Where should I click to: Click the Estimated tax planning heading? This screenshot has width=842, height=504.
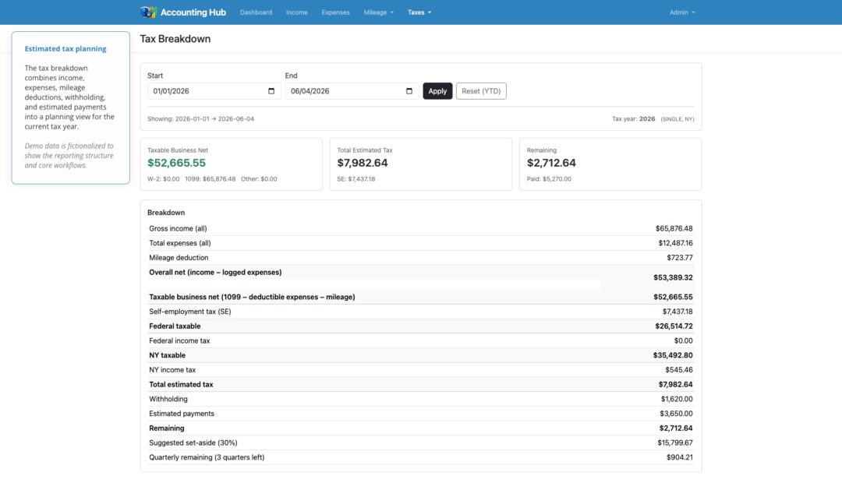(x=65, y=49)
